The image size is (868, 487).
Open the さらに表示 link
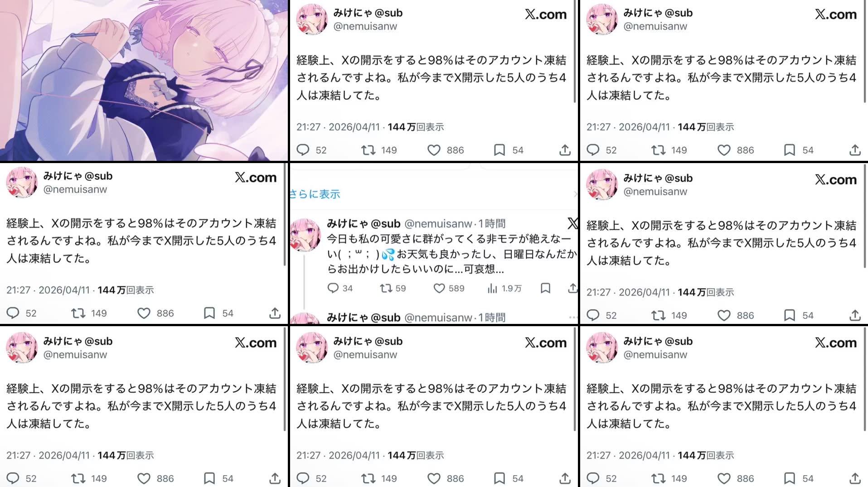[315, 194]
